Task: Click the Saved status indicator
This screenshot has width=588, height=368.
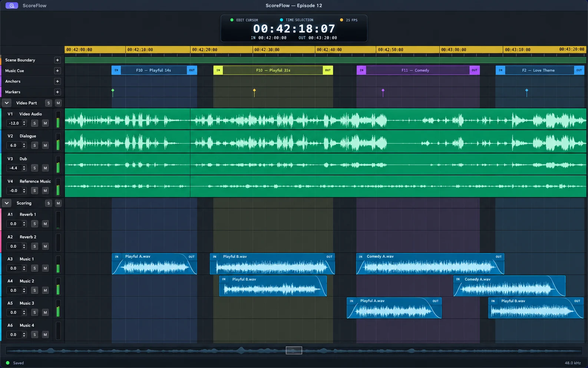Action: pos(15,363)
